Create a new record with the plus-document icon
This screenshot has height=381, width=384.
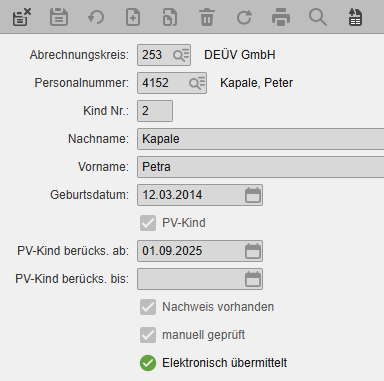click(133, 17)
